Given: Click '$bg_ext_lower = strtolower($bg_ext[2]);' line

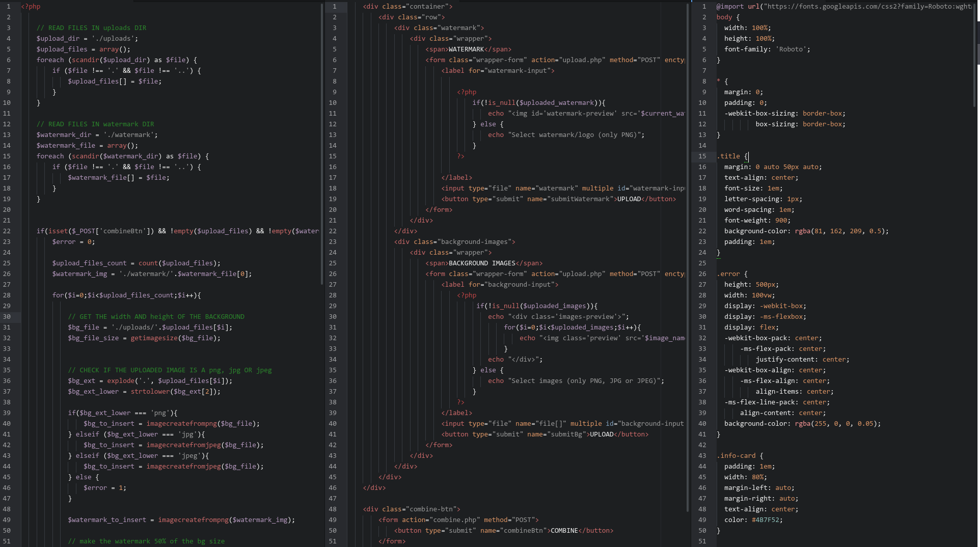Looking at the screenshot, I should tap(144, 392).
